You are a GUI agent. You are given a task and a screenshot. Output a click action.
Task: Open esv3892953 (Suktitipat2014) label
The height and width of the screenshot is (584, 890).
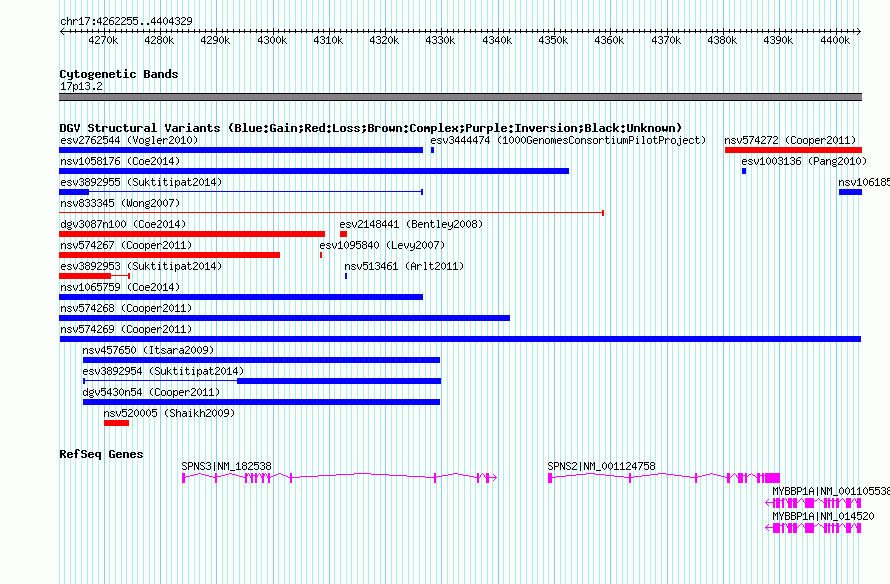click(x=141, y=266)
